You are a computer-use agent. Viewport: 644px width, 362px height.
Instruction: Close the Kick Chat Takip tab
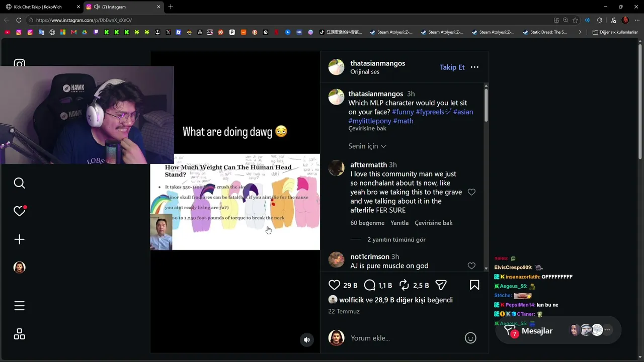78,7
